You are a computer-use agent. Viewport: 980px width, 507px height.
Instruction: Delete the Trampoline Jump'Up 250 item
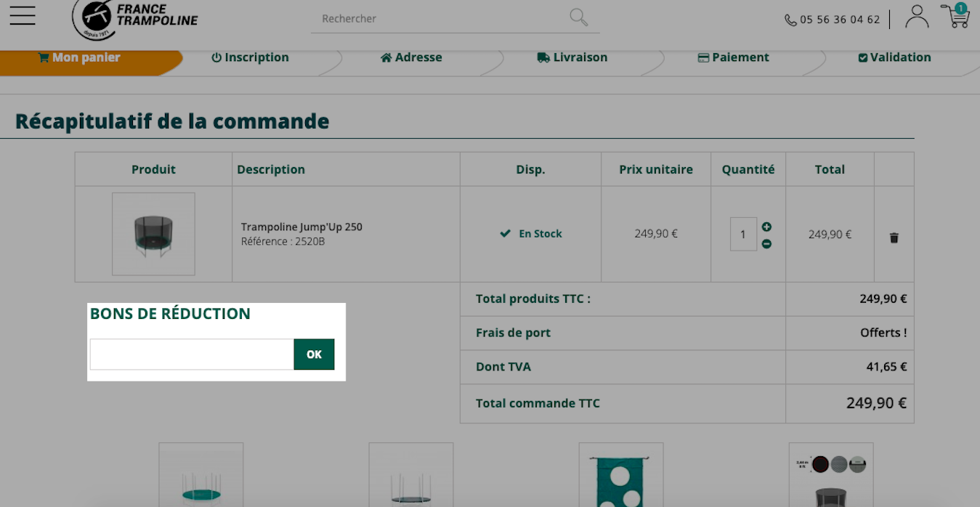click(894, 238)
